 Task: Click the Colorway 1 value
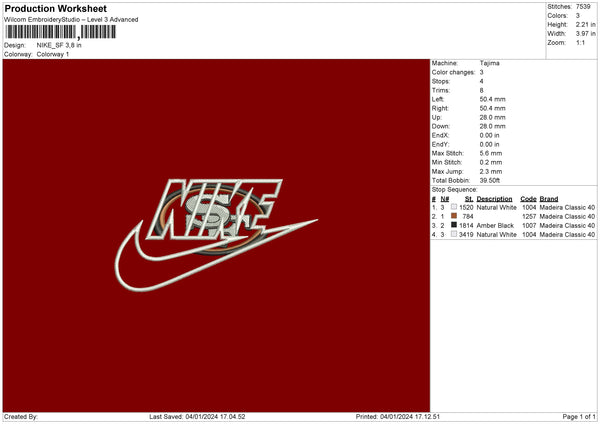tap(53, 54)
